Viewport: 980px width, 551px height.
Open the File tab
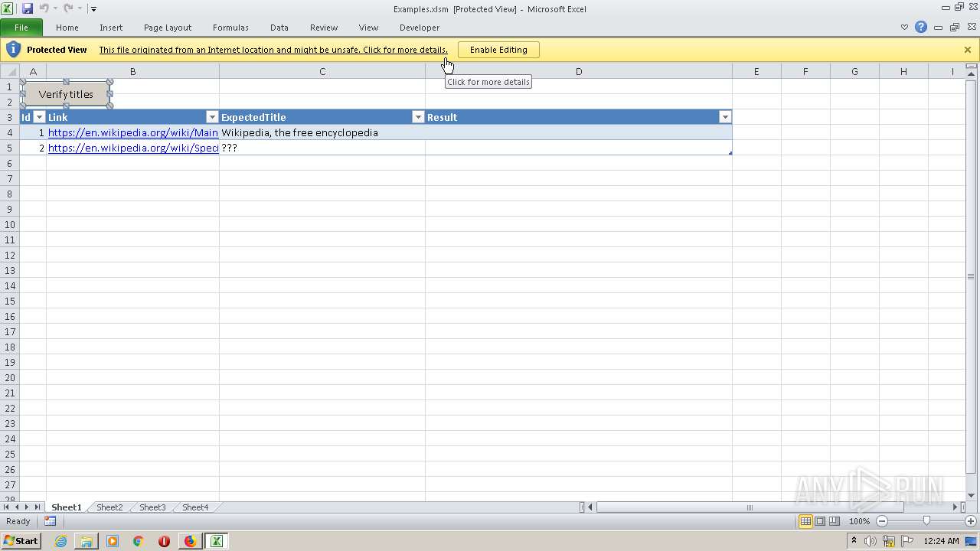(x=21, y=28)
